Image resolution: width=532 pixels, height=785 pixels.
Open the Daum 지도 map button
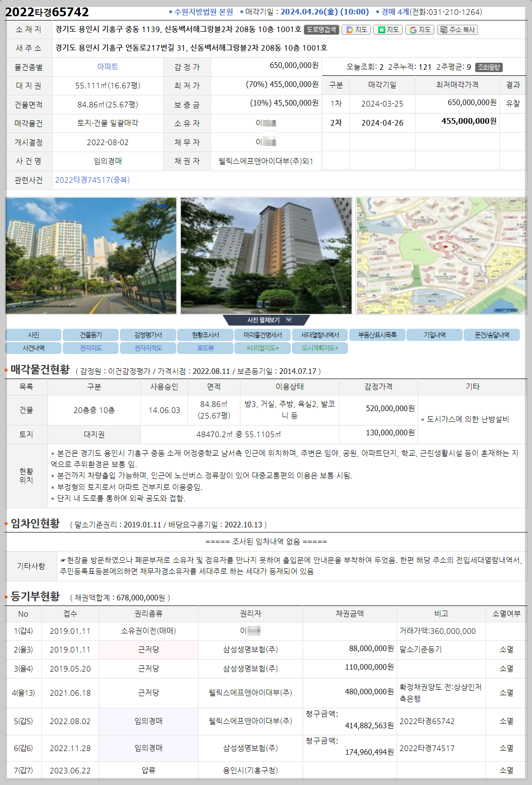[x=357, y=30]
